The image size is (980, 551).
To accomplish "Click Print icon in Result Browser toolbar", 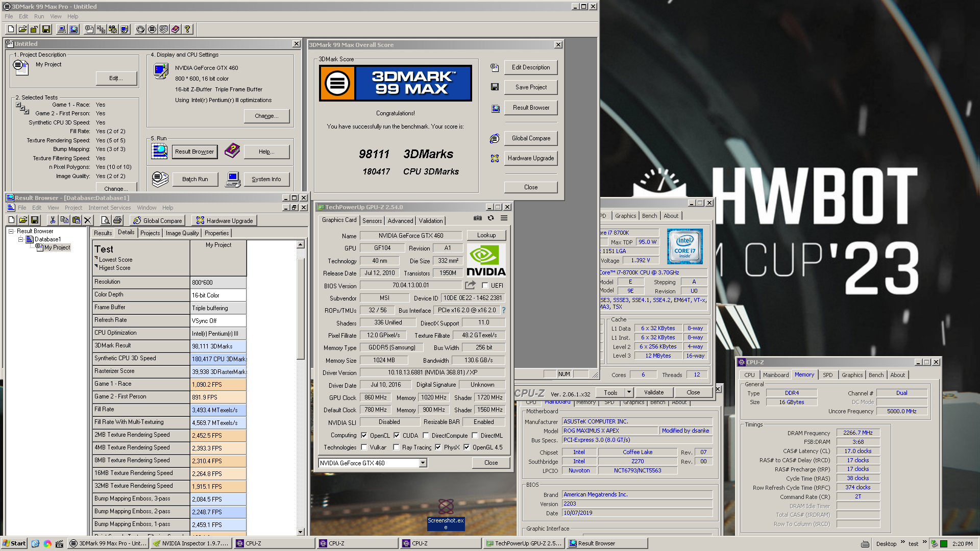I will (117, 220).
